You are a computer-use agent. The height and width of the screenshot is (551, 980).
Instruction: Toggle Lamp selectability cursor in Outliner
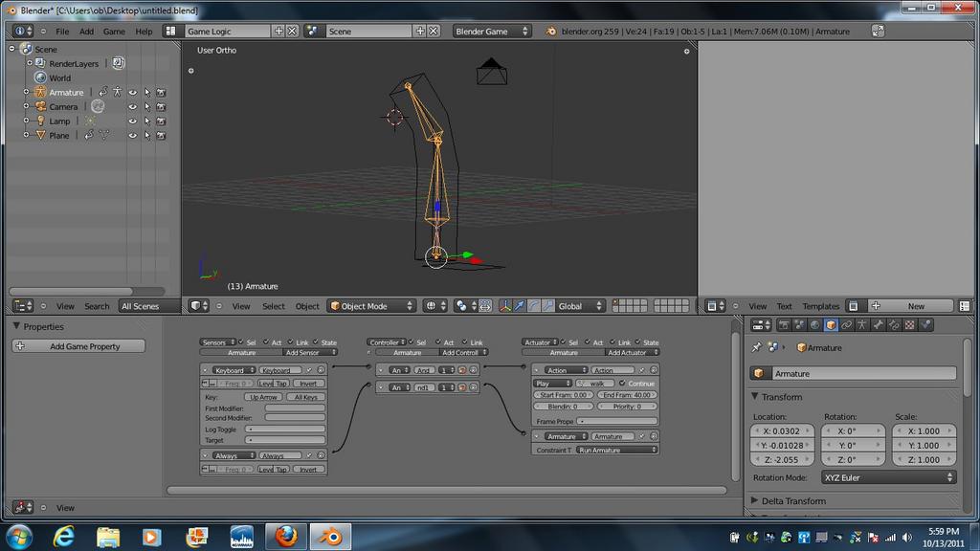click(146, 121)
